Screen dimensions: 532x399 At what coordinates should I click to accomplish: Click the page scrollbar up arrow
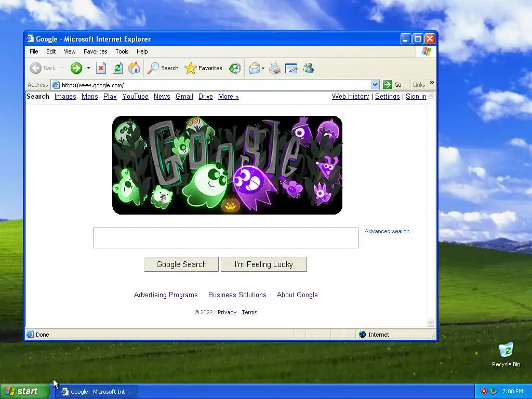[x=431, y=96]
